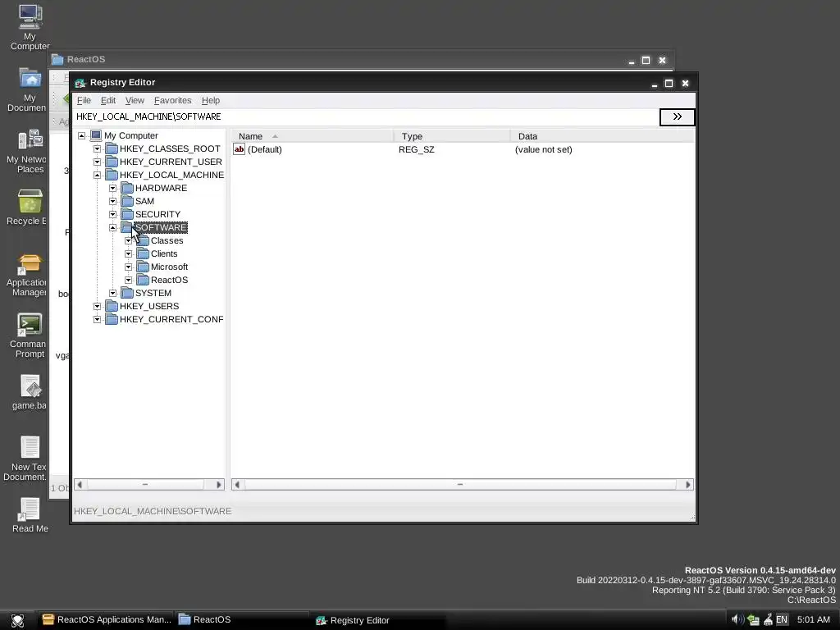The width and height of the screenshot is (840, 630).
Task: Expand the Microsoft subkey
Action: click(x=128, y=267)
